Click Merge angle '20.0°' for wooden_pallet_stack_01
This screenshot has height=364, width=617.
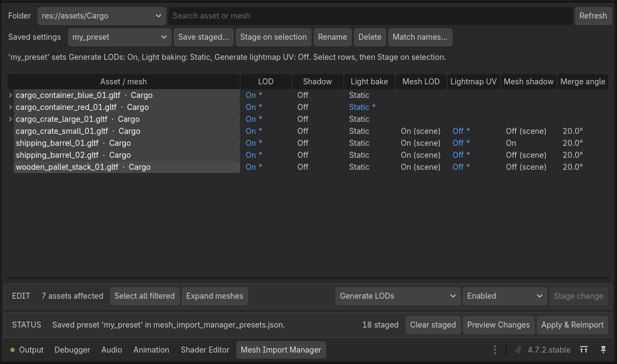click(572, 167)
